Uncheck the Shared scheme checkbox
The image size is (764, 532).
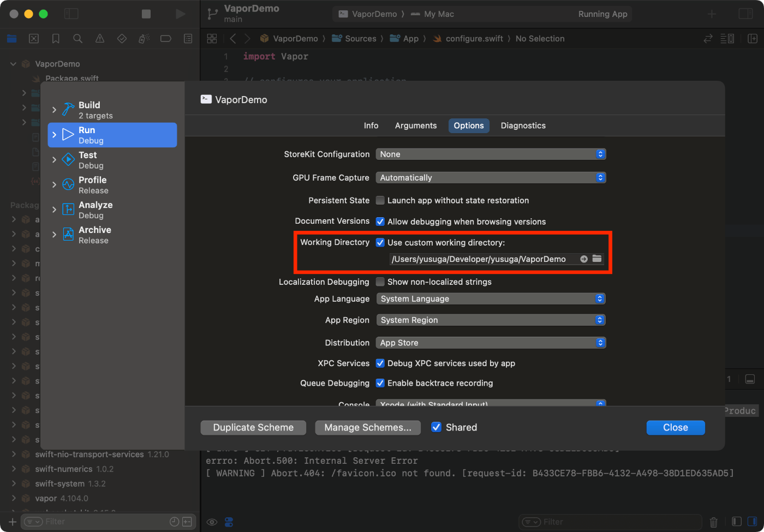436,427
